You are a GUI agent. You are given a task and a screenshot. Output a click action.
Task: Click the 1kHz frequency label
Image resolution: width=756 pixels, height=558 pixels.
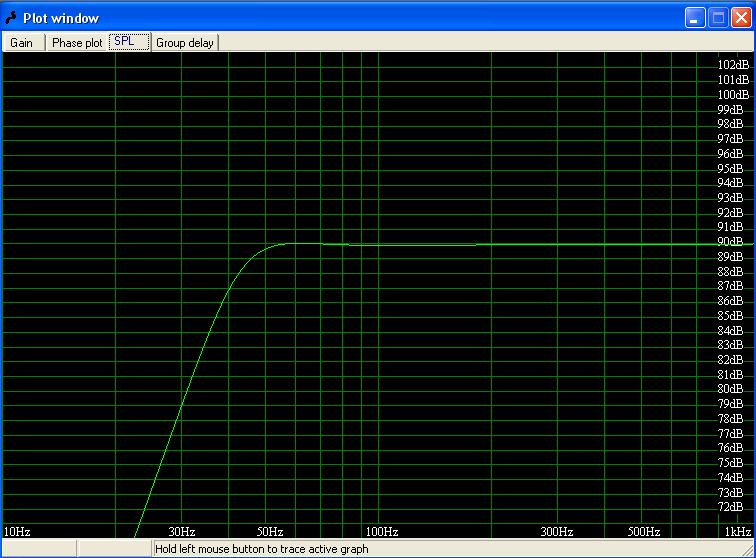tap(738, 531)
